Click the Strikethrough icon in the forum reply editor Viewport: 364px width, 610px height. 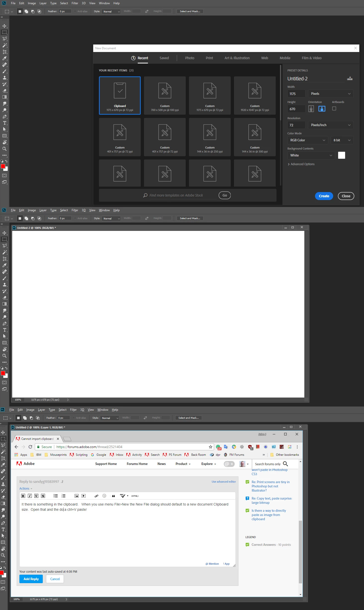point(43,496)
